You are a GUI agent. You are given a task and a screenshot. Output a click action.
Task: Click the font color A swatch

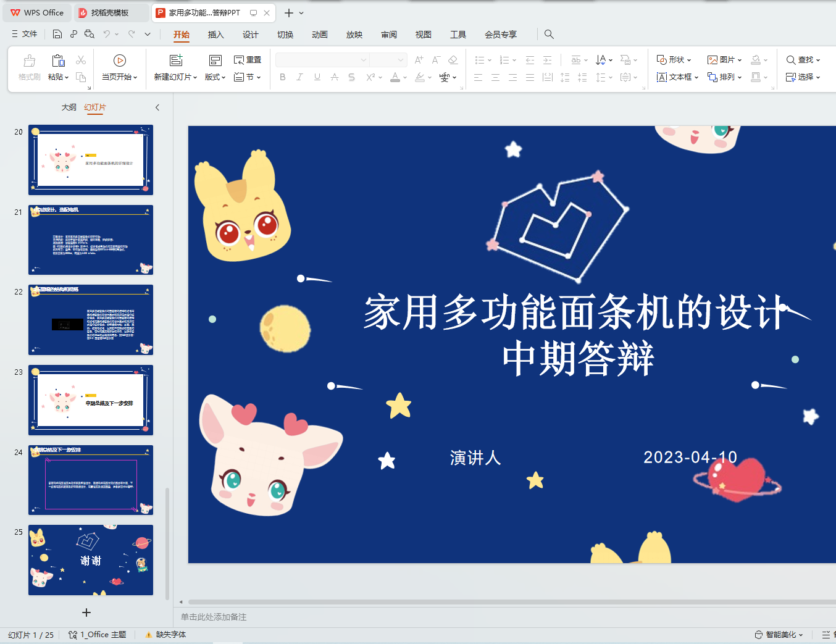(x=395, y=77)
